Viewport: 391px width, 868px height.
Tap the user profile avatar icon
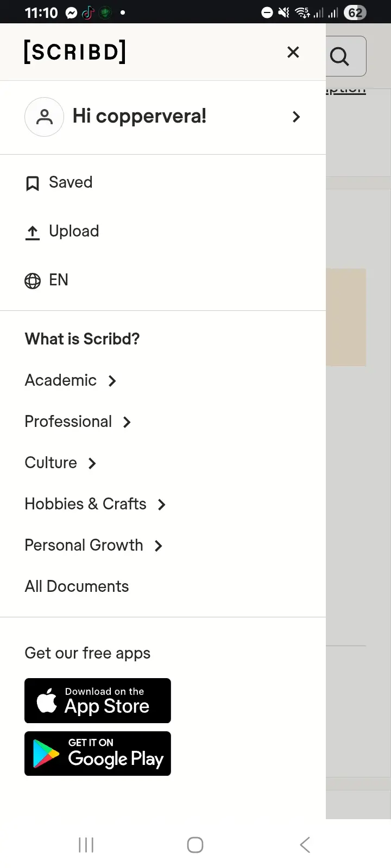point(45,117)
